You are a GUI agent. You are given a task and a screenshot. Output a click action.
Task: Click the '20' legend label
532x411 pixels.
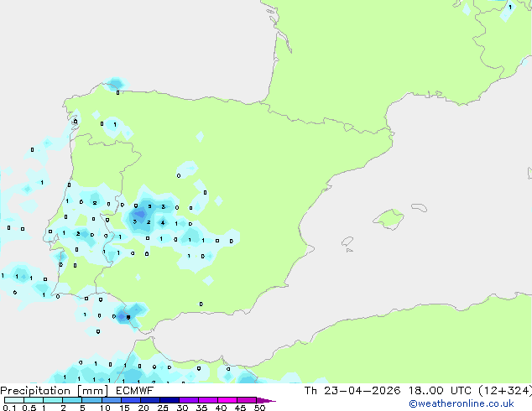click(143, 408)
